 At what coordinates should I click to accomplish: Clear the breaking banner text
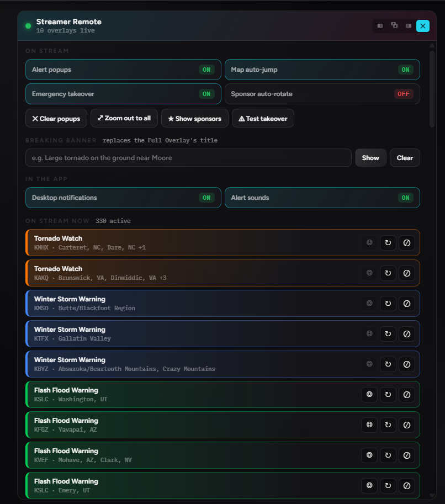click(x=405, y=157)
